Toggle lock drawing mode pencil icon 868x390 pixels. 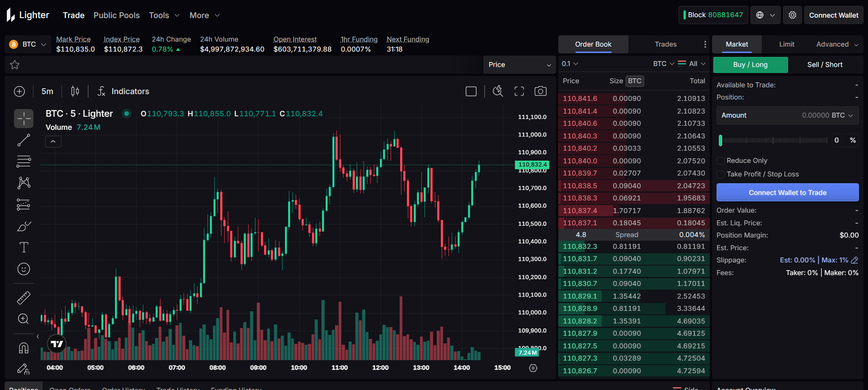[x=24, y=369]
